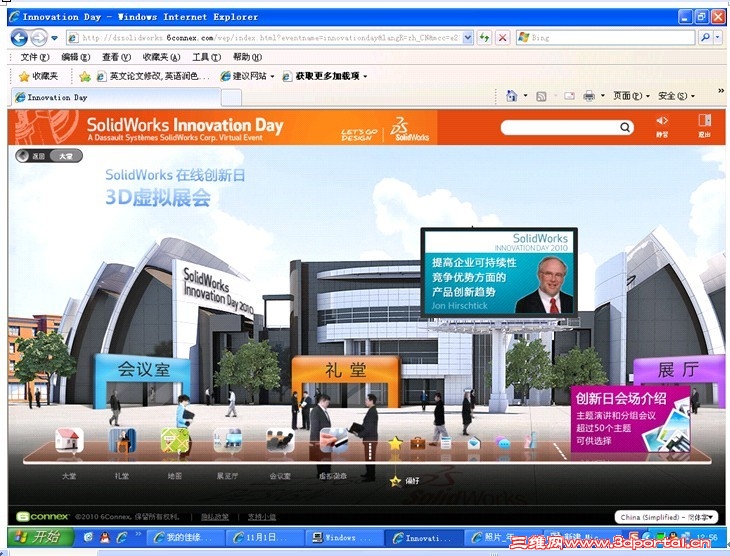Open the 收藏夹 favorites center button
This screenshot has height=556, width=730.
pyautogui.click(x=38, y=76)
